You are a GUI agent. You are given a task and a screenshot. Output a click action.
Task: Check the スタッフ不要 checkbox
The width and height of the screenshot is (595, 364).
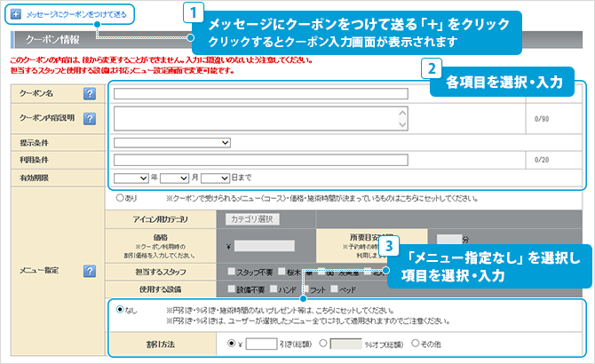point(232,273)
